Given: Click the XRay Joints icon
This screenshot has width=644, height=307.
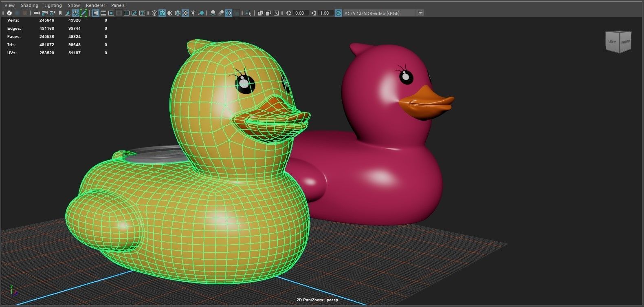Looking at the screenshot, I should pyautogui.click(x=276, y=13).
